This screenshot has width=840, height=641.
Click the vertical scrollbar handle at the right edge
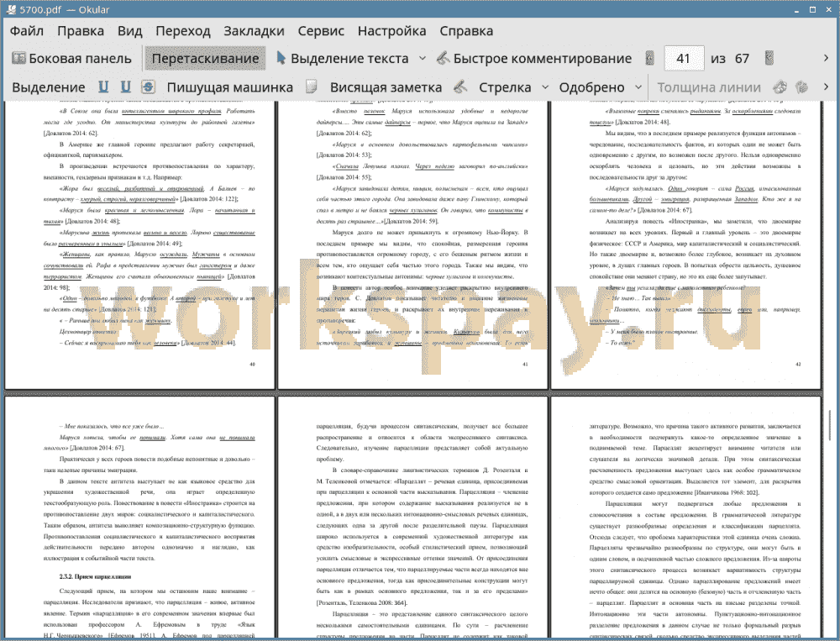[x=829, y=428]
